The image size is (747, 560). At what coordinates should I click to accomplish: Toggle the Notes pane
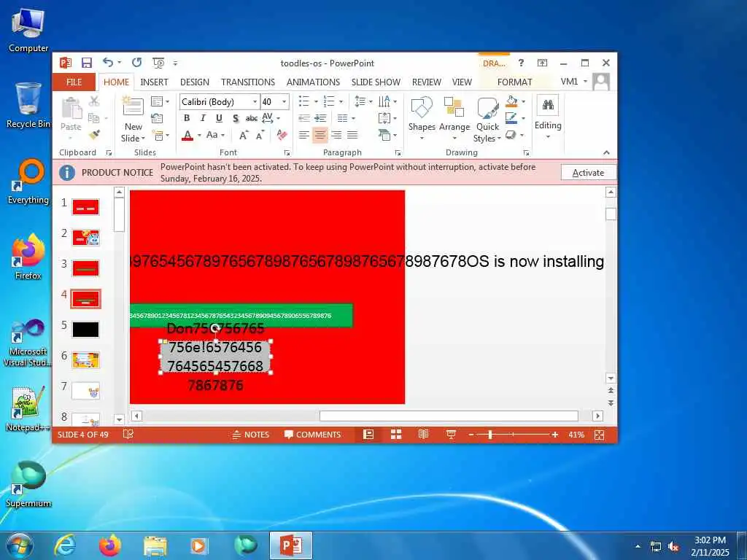pyautogui.click(x=251, y=435)
